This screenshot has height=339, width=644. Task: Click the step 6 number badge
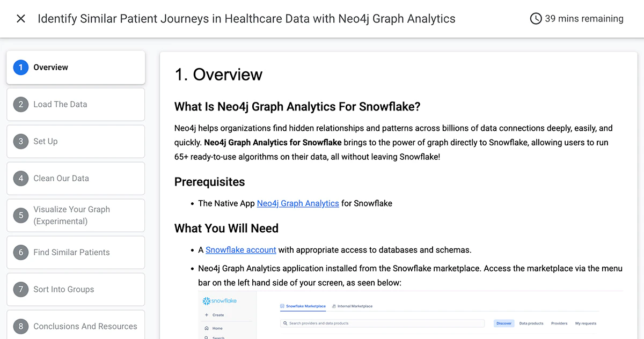point(21,253)
